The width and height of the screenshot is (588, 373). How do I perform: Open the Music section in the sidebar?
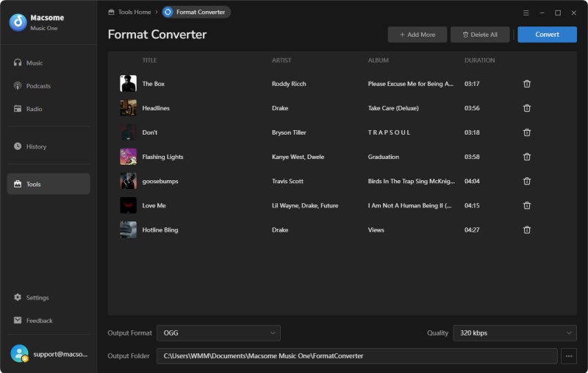coord(49,63)
